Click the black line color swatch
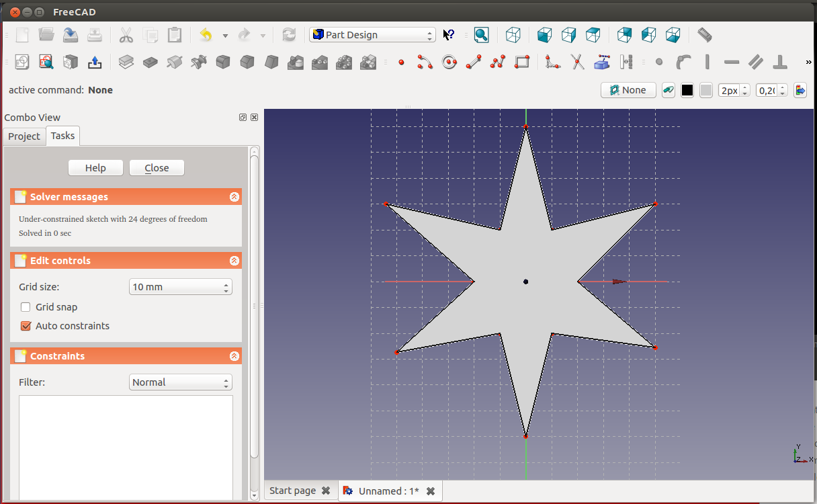 (x=687, y=90)
